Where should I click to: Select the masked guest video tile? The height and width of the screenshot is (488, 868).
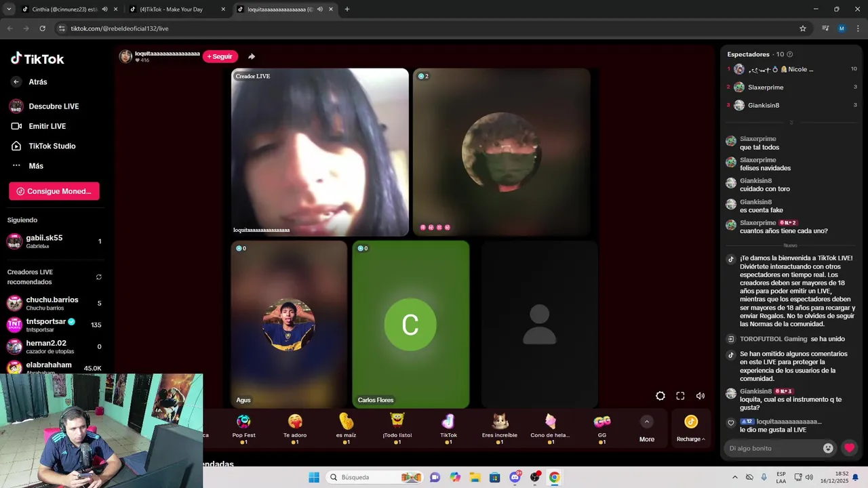502,152
